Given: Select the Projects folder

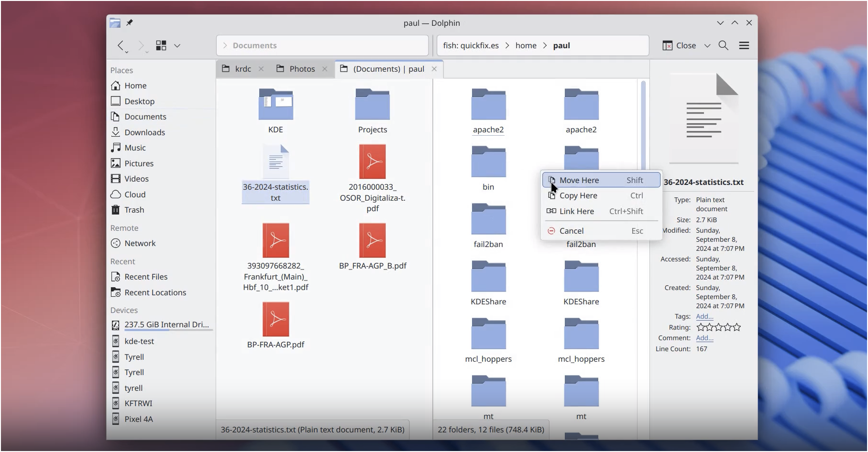Looking at the screenshot, I should pos(373,111).
